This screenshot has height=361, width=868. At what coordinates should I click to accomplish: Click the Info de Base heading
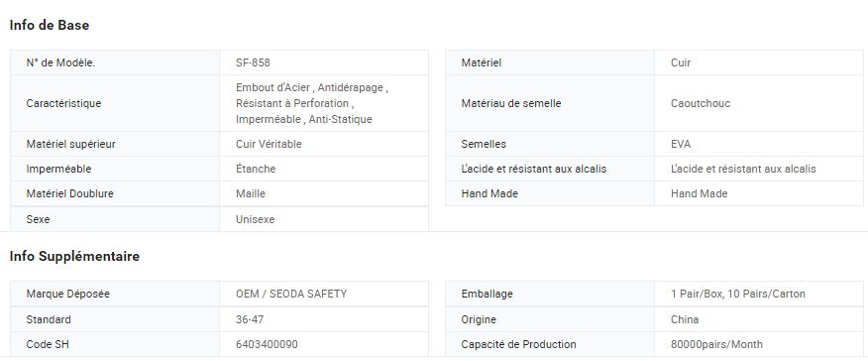[x=50, y=26]
